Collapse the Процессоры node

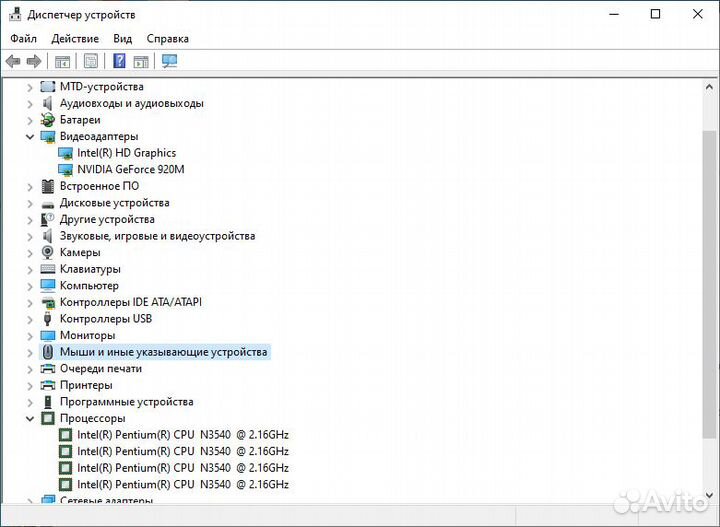point(30,419)
